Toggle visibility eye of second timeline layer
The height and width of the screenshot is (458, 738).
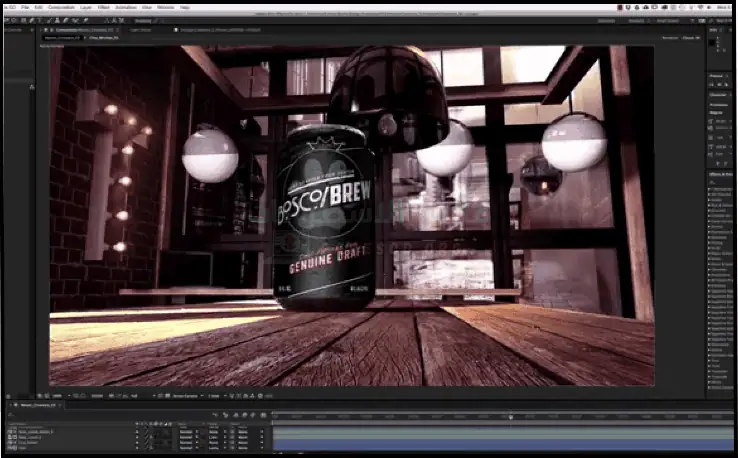coord(7,437)
